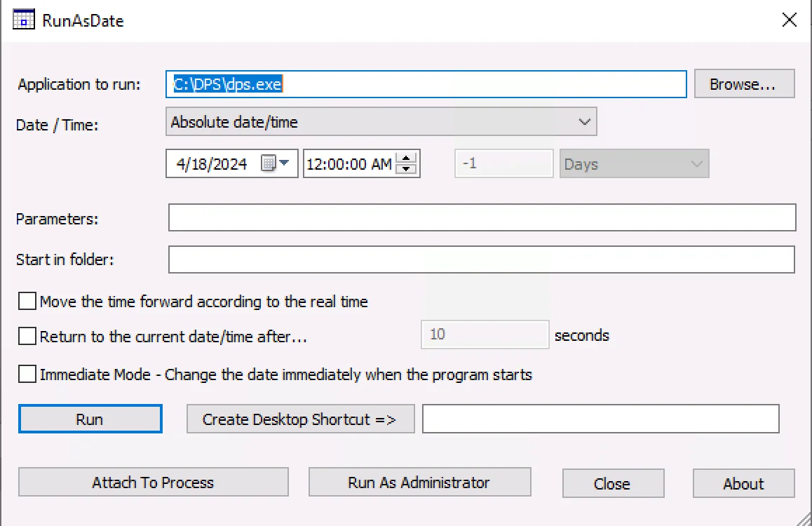Viewport: 812px width, 526px height.
Task: Enable Move the time forward checkbox
Action: tap(27, 301)
